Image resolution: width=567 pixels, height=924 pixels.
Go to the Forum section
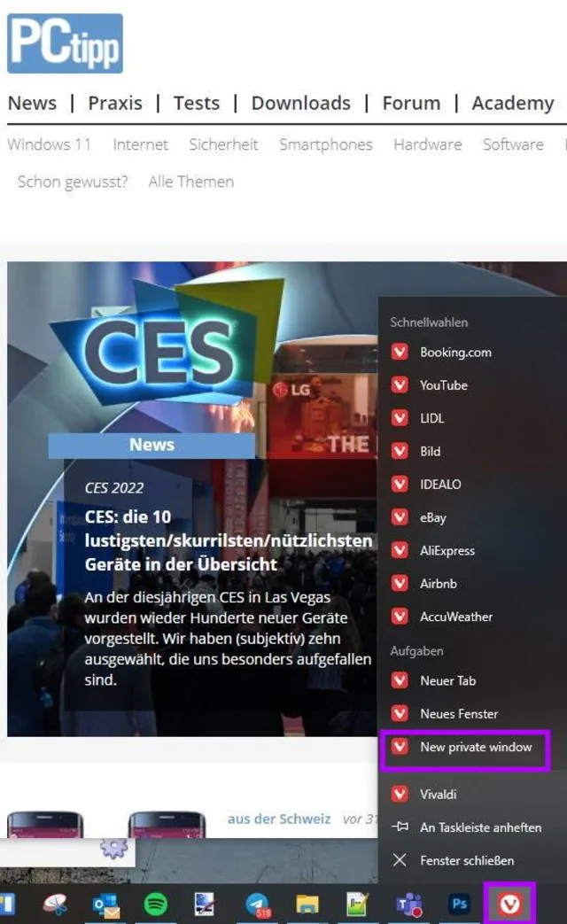(x=411, y=103)
